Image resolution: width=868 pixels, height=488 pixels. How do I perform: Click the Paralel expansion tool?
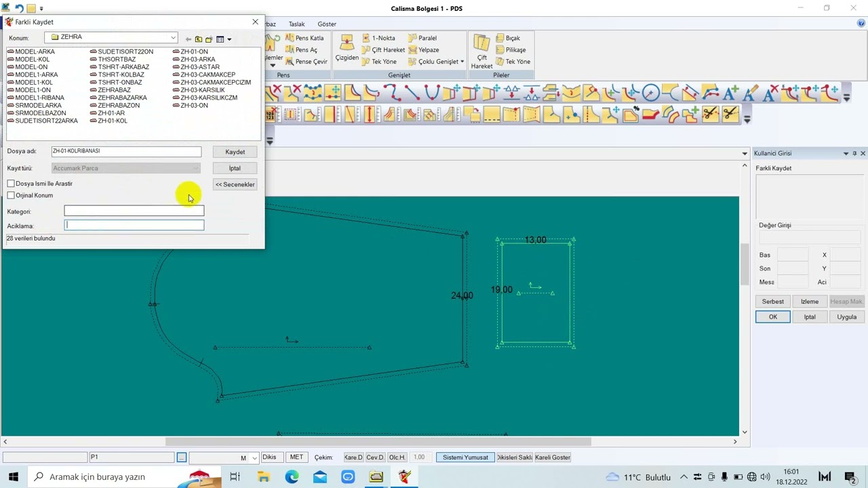coord(422,38)
